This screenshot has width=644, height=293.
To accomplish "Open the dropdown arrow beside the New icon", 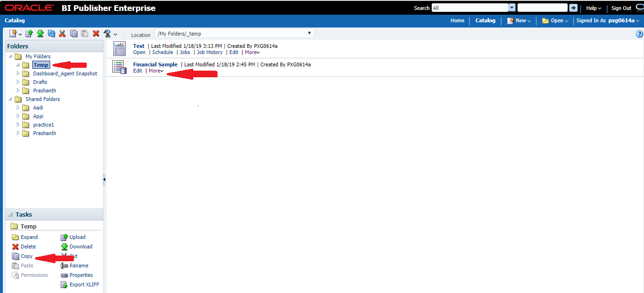I will (x=20, y=34).
